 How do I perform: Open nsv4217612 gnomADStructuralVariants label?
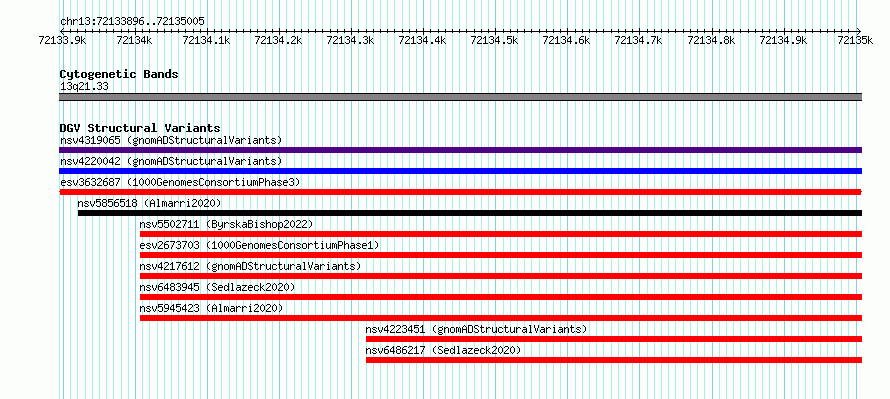coord(250,266)
